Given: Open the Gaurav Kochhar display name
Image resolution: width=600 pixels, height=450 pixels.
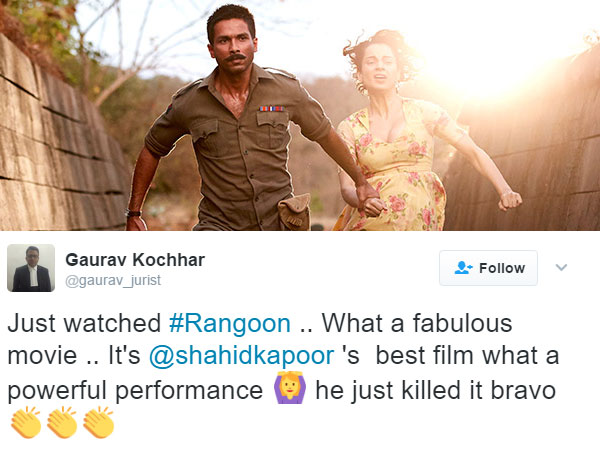Looking at the screenshot, I should point(135,260).
